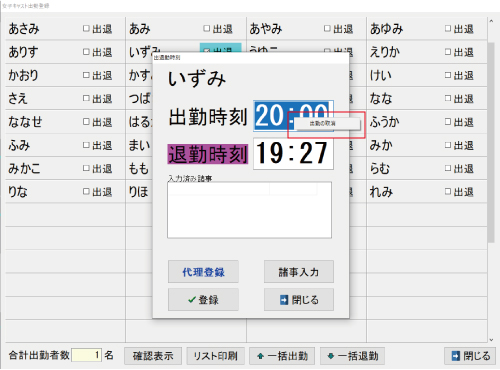Toggle the 出退 checkbox for れみ

point(448,192)
